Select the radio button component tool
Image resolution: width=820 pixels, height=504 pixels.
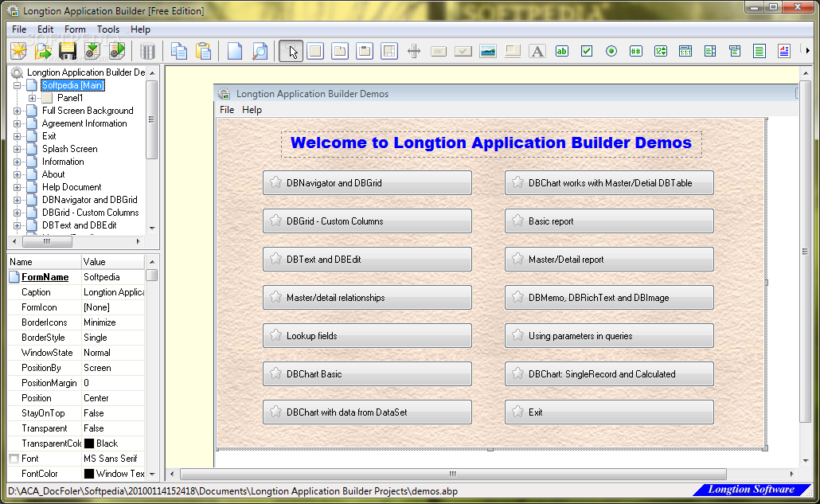point(611,51)
